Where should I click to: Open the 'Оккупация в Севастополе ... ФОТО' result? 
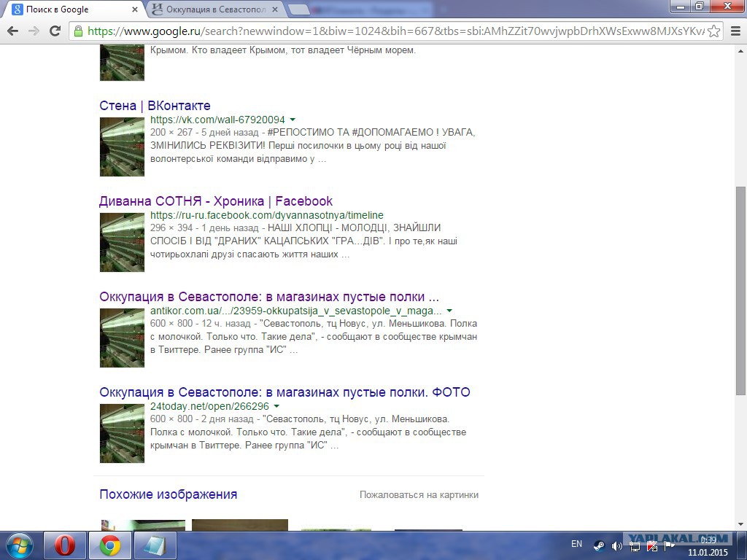(285, 392)
